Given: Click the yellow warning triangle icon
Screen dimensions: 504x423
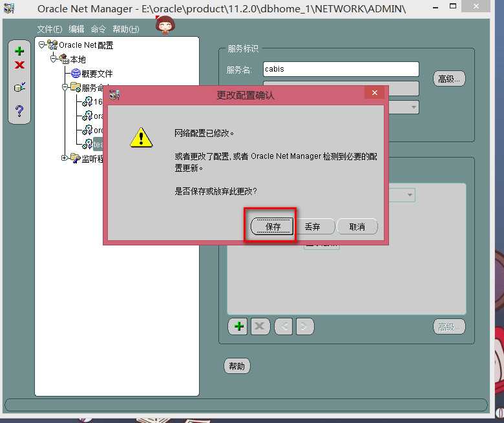Looking at the screenshot, I should click(141, 138).
